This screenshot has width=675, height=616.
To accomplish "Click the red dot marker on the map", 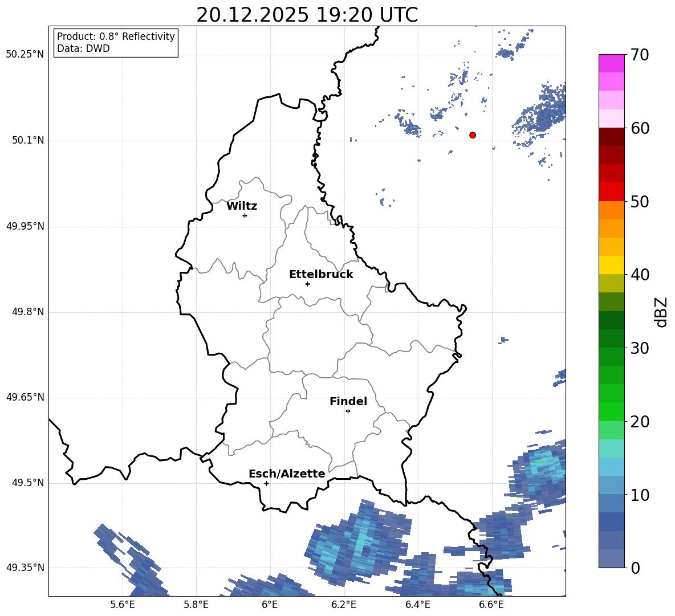I will click(x=472, y=135).
